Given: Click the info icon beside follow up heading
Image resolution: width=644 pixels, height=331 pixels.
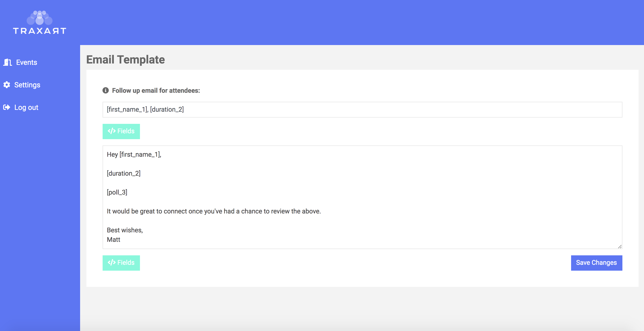Looking at the screenshot, I should tap(106, 90).
